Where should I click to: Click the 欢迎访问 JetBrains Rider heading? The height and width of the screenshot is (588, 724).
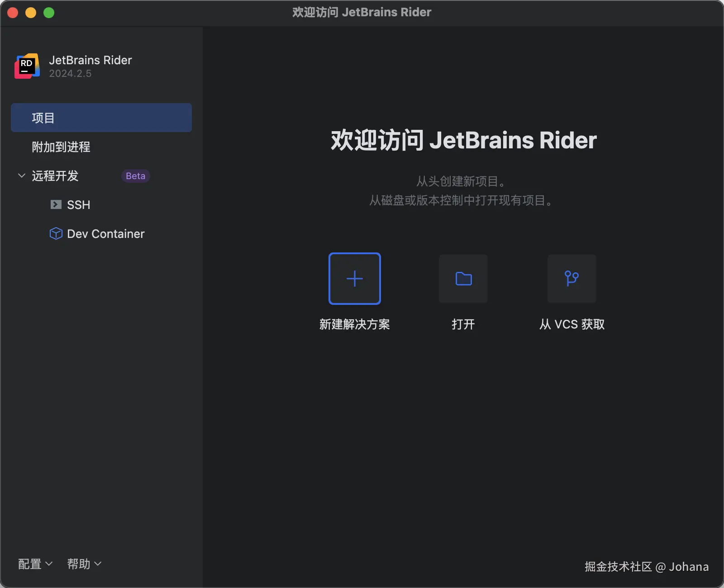pos(464,140)
